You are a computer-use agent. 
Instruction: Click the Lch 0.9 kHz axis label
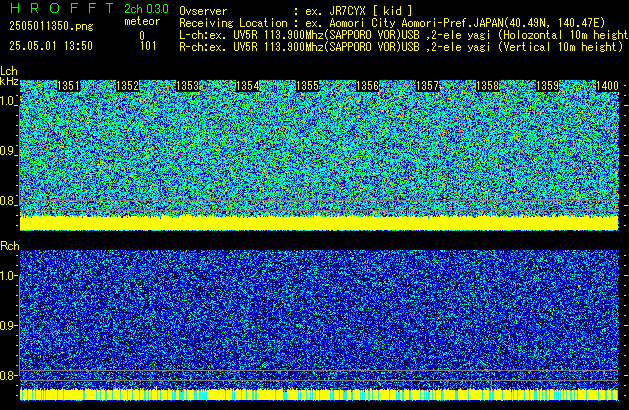click(8, 151)
